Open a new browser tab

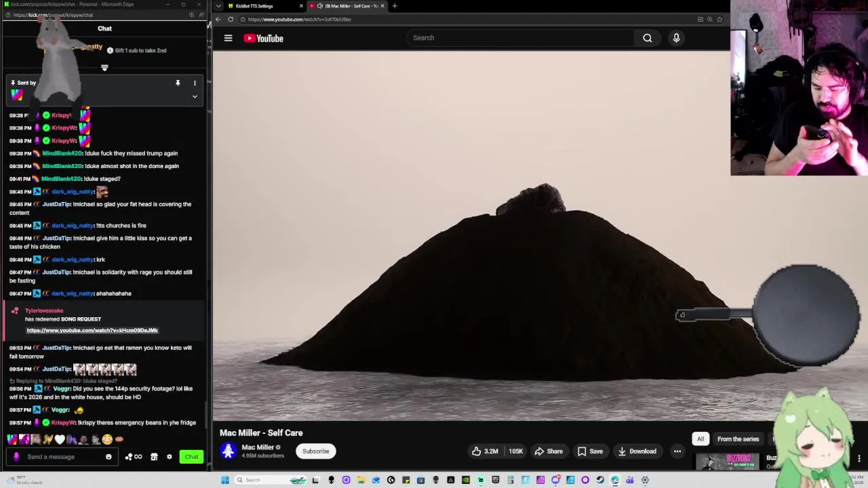pyautogui.click(x=395, y=5)
